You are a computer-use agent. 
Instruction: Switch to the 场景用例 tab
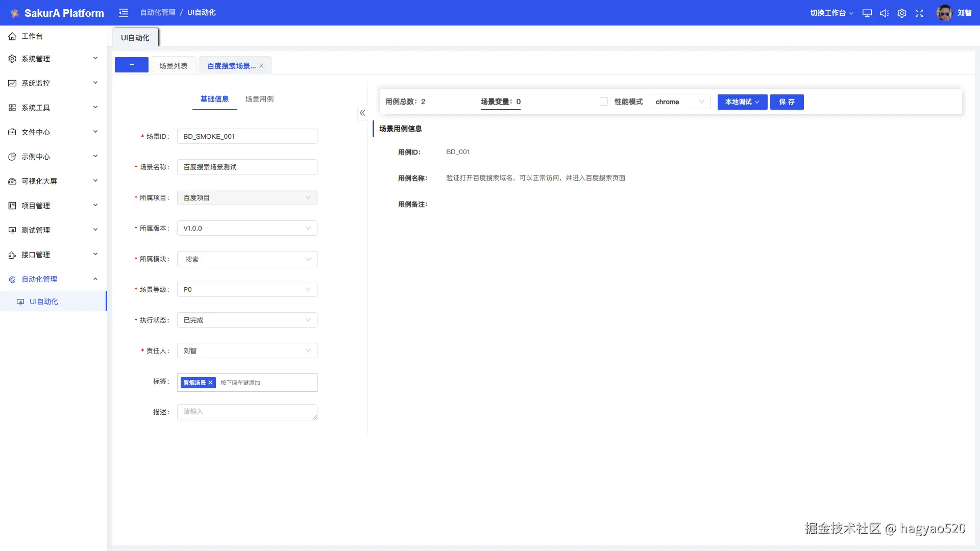[x=259, y=99]
